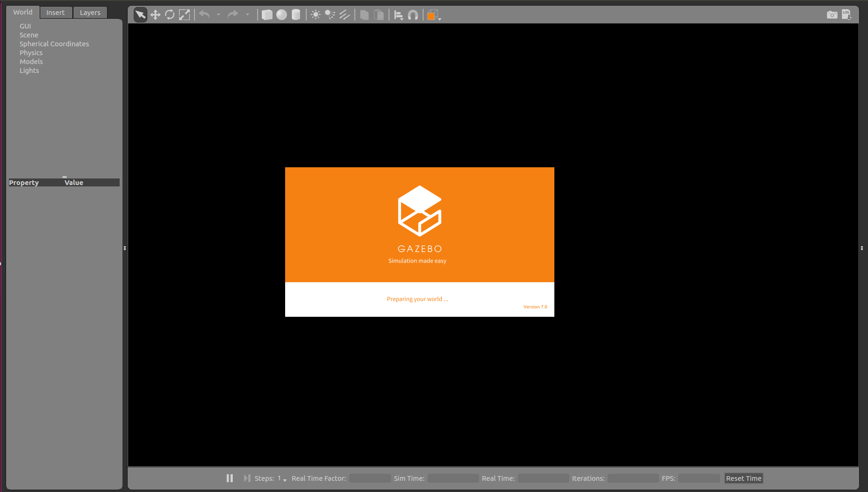This screenshot has height=492, width=868.
Task: Select Models in the world tree
Action: coord(31,62)
